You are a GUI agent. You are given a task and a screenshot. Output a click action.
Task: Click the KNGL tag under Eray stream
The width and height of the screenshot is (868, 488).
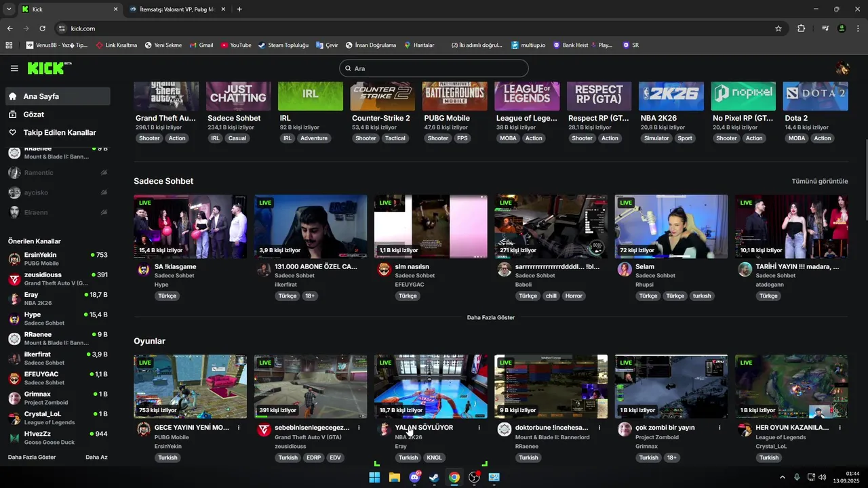point(434,457)
